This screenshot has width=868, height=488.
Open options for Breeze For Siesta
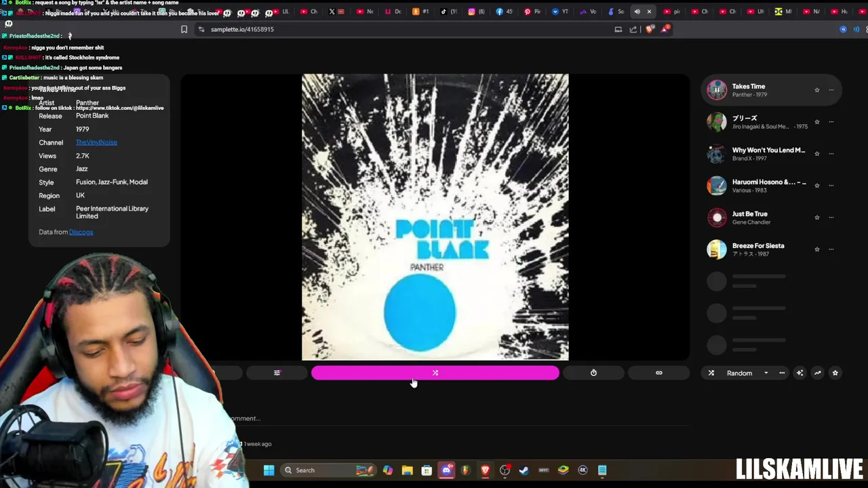(x=831, y=249)
